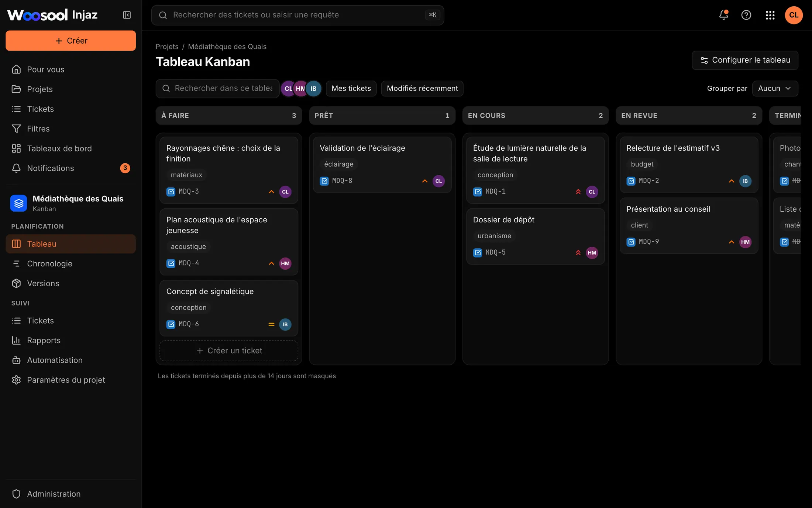Filter board by IB avatar
Viewport: 812px width, 508px height.
(313, 89)
